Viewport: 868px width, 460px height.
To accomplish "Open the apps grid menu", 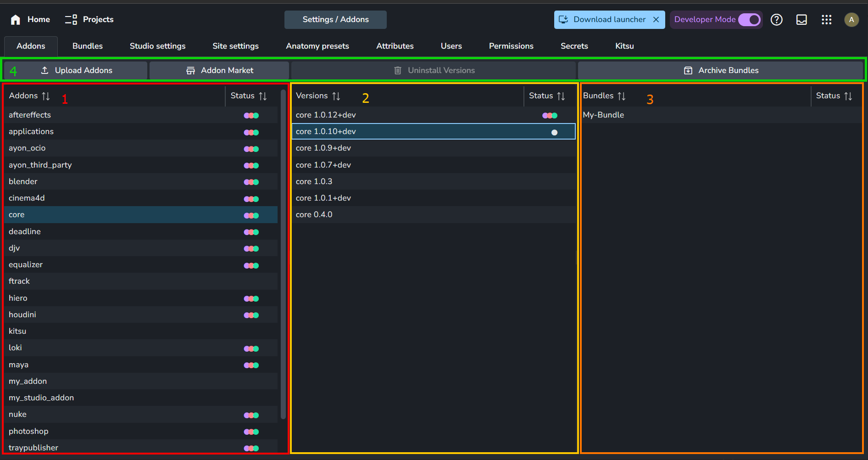I will tap(826, 19).
